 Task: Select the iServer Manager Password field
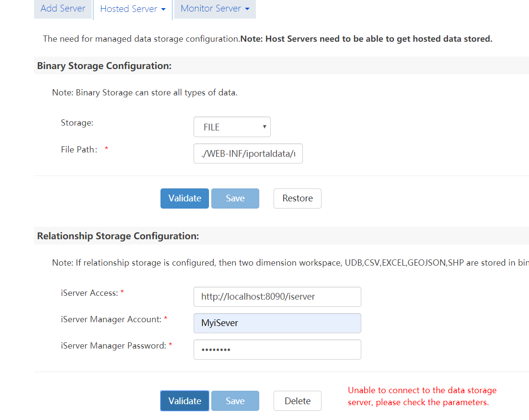[277, 350]
